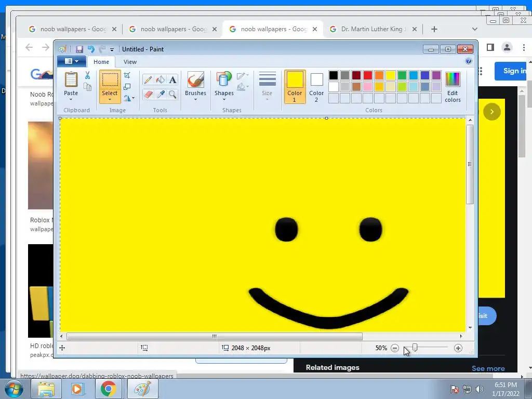The height and width of the screenshot is (399, 532).
Task: Click the clock showing 6:51 PM
Action: [x=506, y=385]
